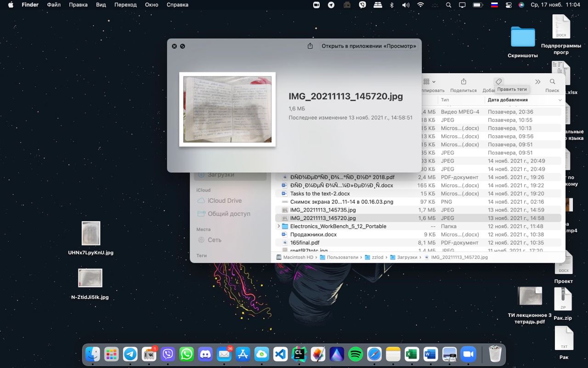Open the «Справка» menu
Image resolution: width=588 pixels, height=368 pixels.
(x=177, y=5)
